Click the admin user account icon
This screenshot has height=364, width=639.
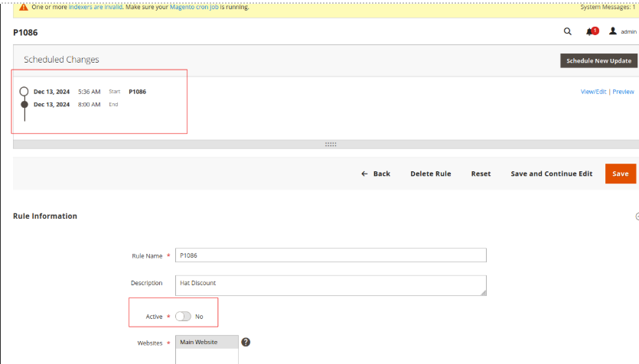click(613, 32)
